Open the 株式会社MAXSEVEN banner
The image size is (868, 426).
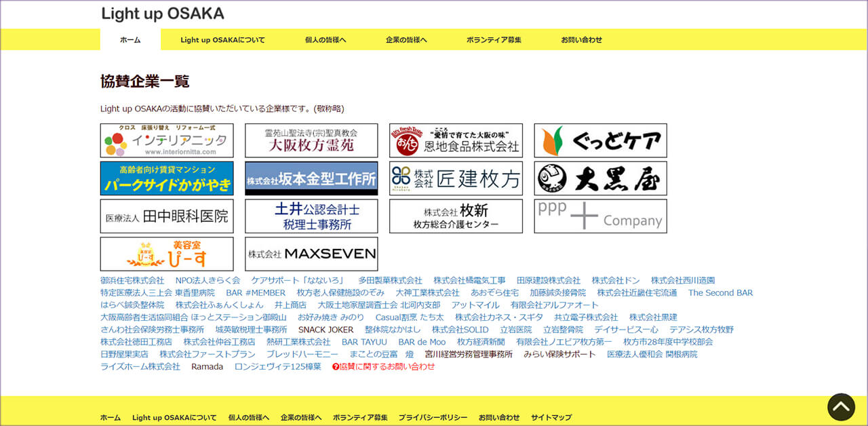311,254
